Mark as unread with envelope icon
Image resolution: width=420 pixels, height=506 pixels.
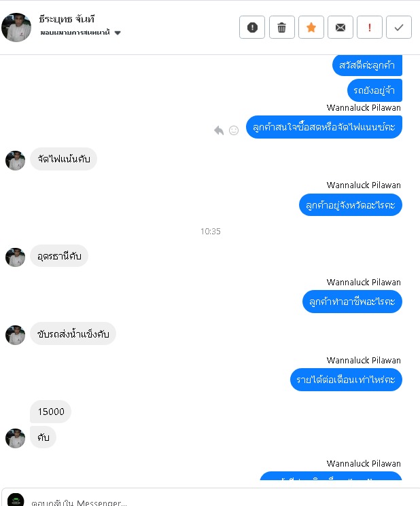tap(340, 27)
